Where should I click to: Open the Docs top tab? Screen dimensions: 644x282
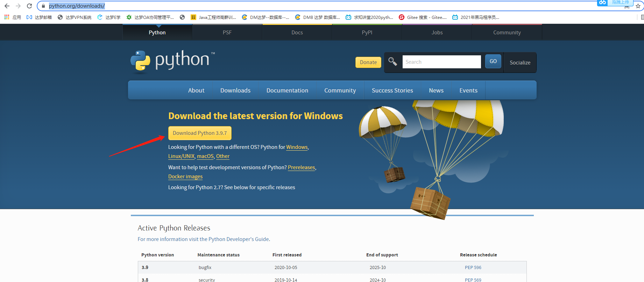click(297, 32)
